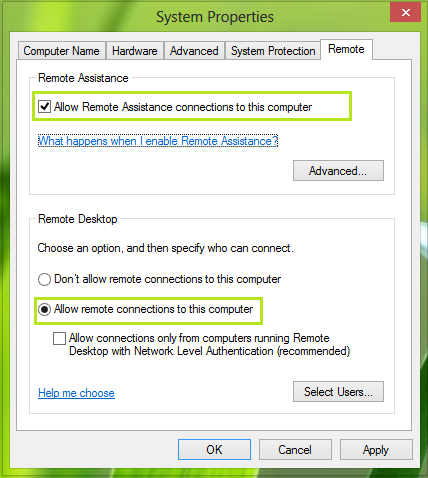The width and height of the screenshot is (428, 478).
Task: Apply the remote settings changes
Action: coord(376,450)
